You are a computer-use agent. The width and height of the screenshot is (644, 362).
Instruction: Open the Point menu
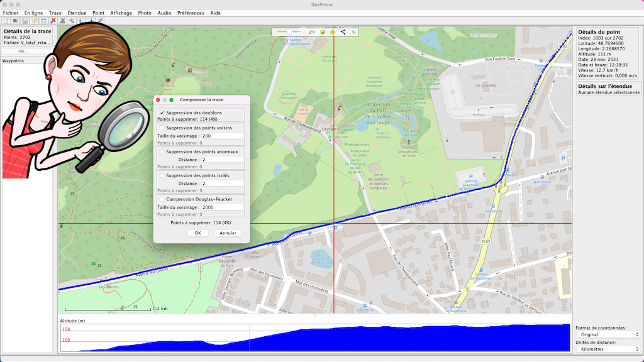click(98, 13)
